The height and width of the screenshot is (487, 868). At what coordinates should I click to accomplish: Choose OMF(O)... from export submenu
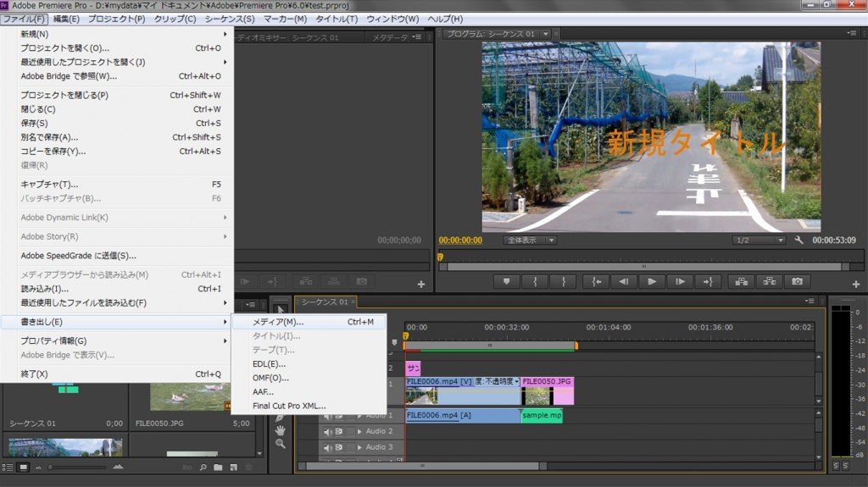[309, 378]
